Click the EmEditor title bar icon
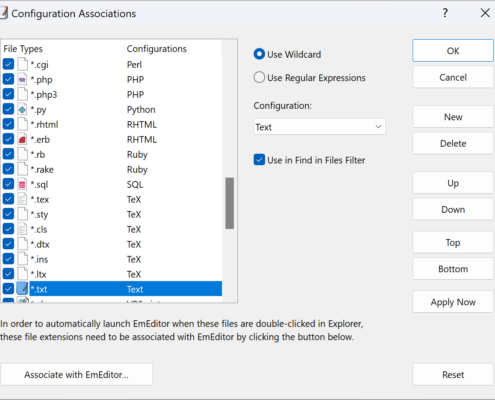This screenshot has height=400, width=495. click(3, 13)
